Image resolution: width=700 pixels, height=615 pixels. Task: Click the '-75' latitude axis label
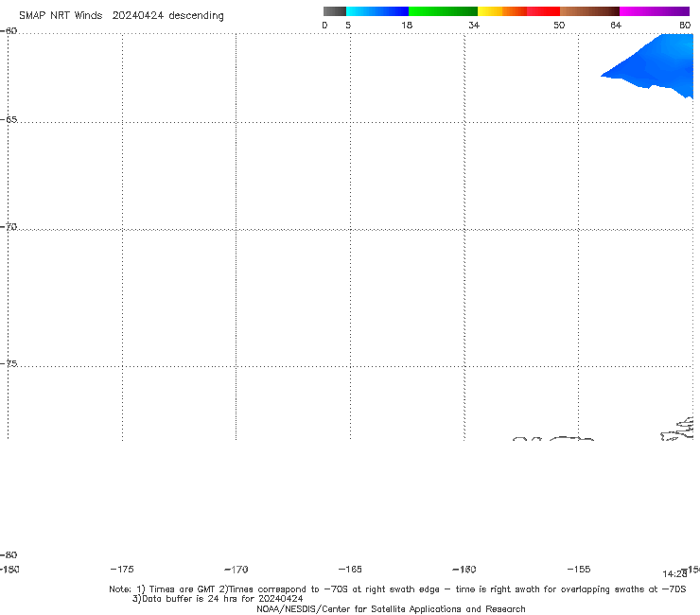pos(9,363)
